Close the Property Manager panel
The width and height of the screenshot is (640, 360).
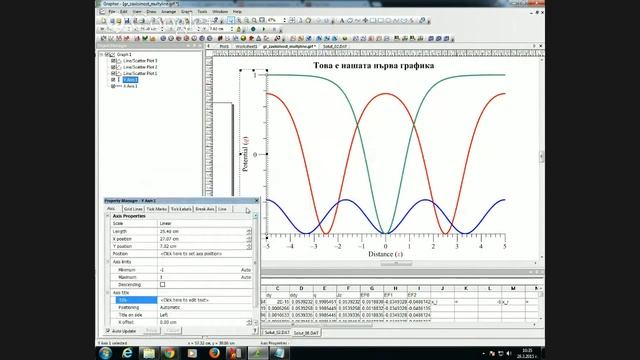click(256, 200)
